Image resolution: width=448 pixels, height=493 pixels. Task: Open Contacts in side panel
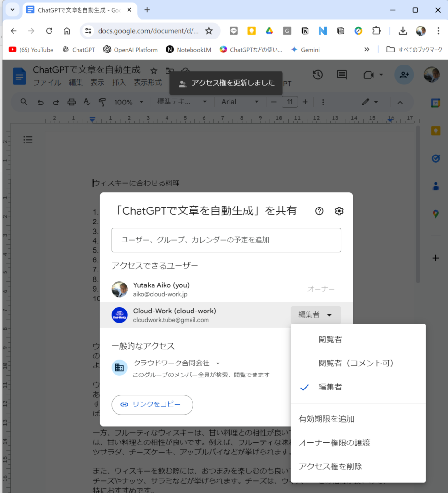(x=435, y=186)
